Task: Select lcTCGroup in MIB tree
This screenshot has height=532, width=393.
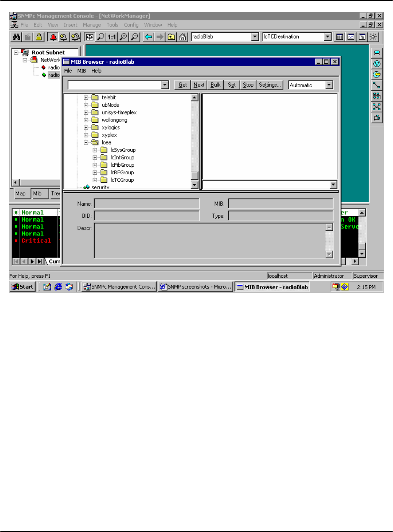Action: tap(122, 180)
